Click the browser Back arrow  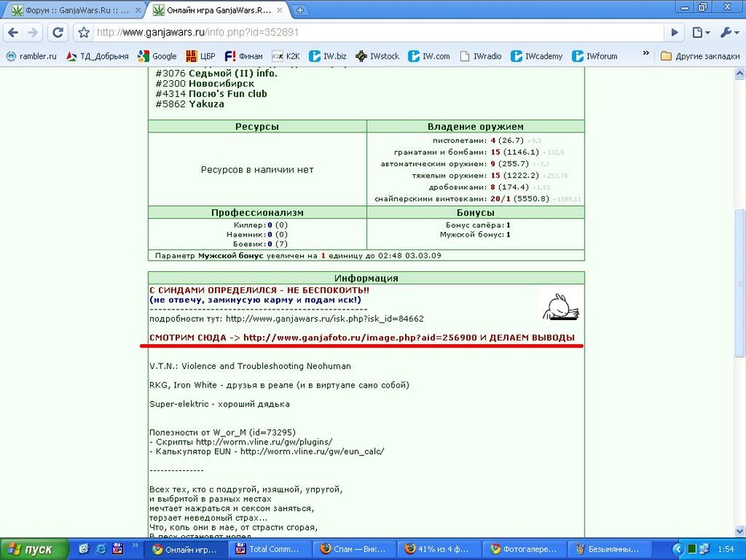point(14,32)
